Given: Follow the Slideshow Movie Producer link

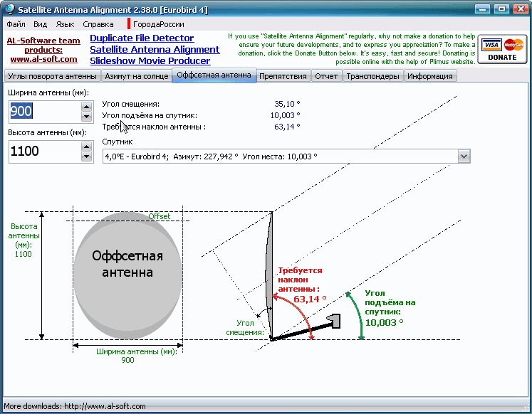Looking at the screenshot, I should 150,60.
